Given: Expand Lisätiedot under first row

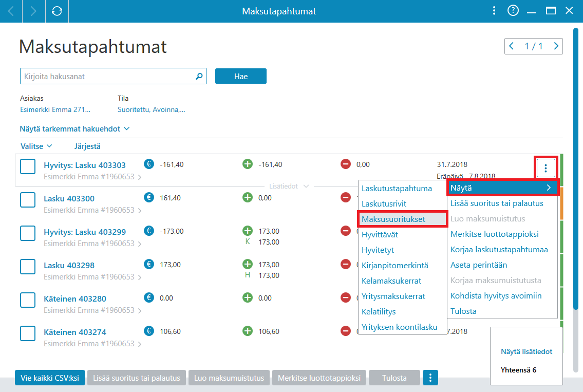Looking at the screenshot, I should click(x=289, y=186).
